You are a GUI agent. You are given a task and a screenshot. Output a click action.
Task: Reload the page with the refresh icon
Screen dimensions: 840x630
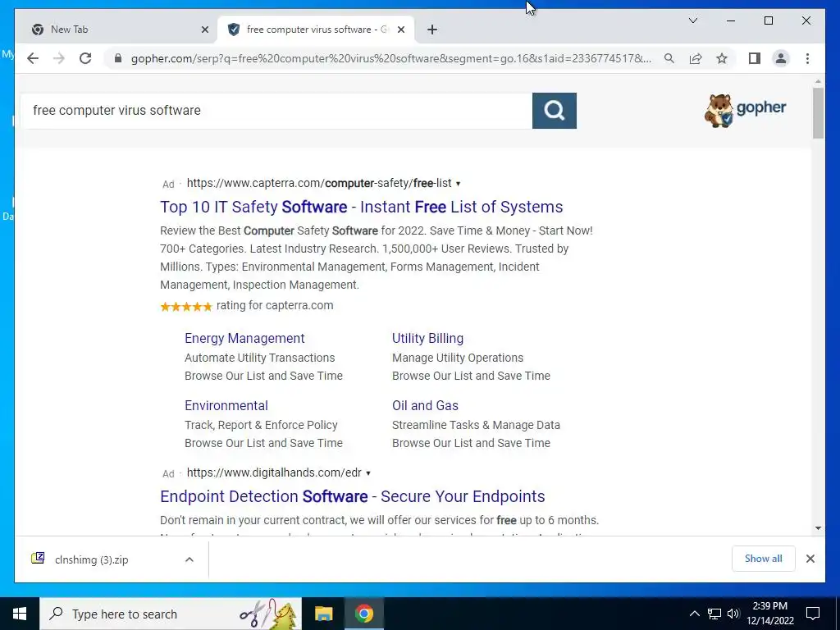coord(85,58)
